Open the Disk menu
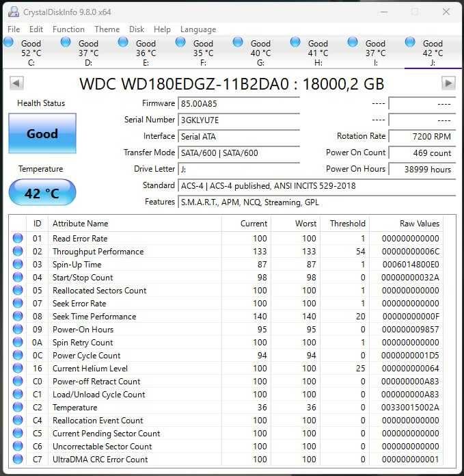 [137, 29]
